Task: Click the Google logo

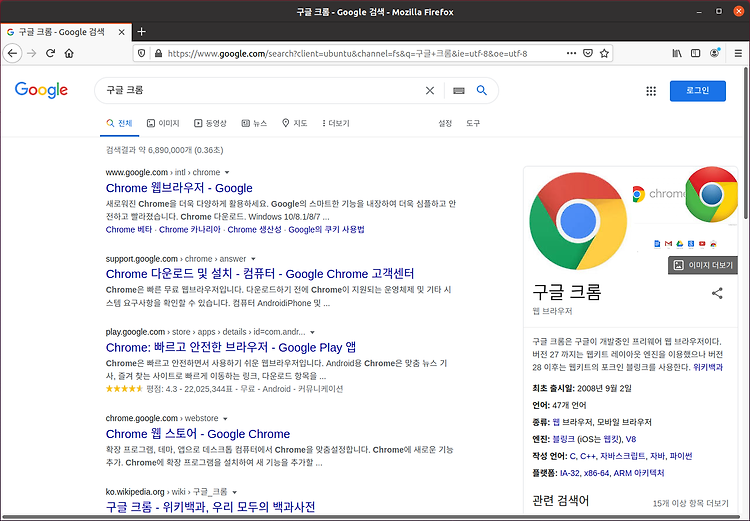Action: (x=41, y=90)
